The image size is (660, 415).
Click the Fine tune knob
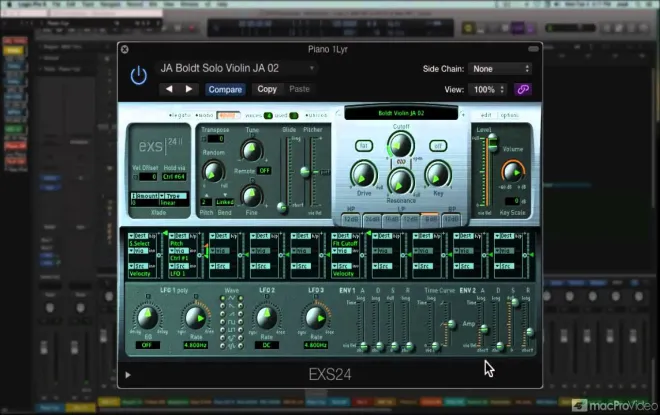(x=252, y=195)
